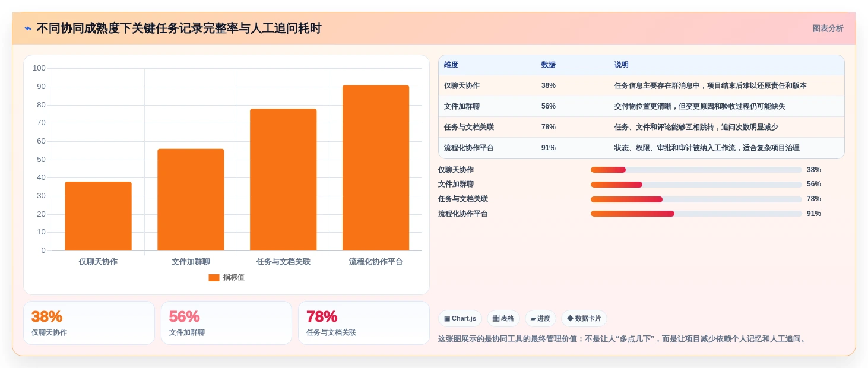Click description starting 任务、文件和评论能够互相跳转
Viewport: 868px width, 368px height.
[696, 127]
